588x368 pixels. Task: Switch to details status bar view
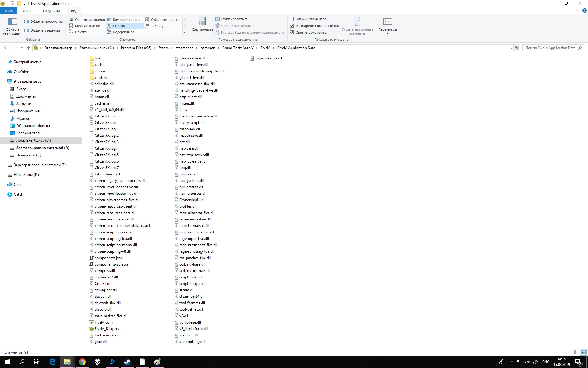577,352
